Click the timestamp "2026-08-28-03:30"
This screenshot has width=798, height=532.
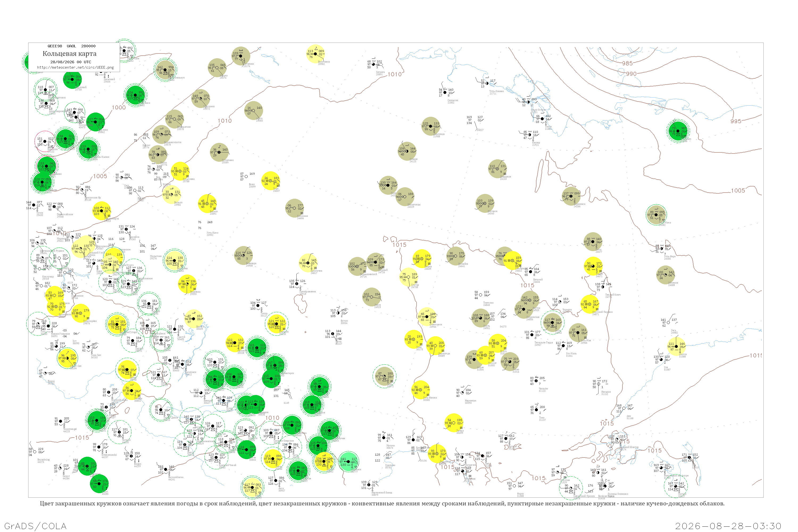728,526
